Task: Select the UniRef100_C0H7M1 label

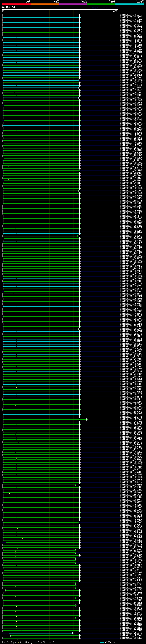Action: point(131,151)
